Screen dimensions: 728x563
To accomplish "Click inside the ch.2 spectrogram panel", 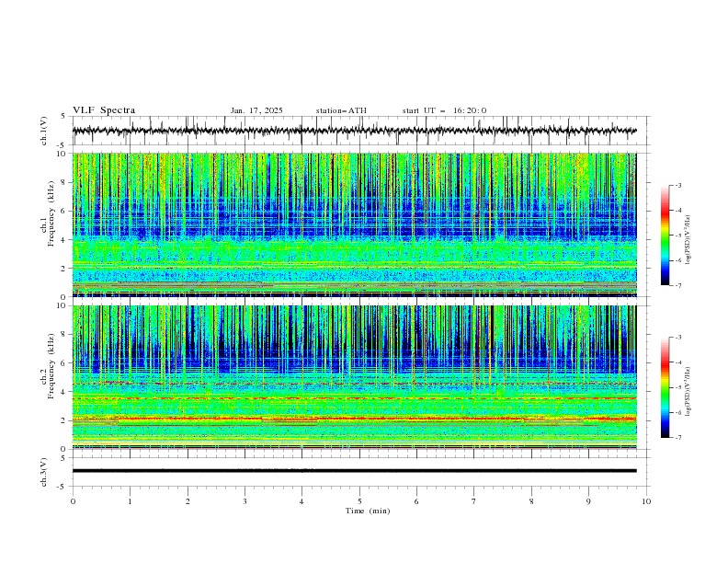I will [x=354, y=377].
